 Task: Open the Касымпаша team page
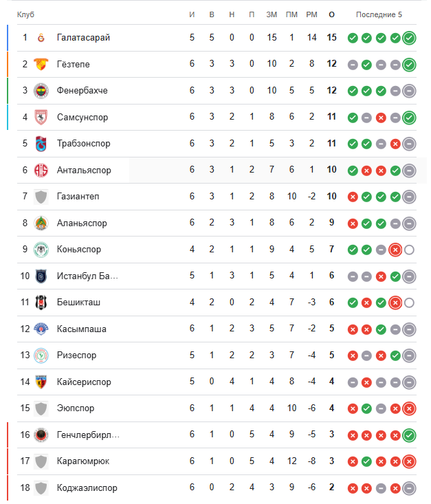pyautogui.click(x=81, y=329)
